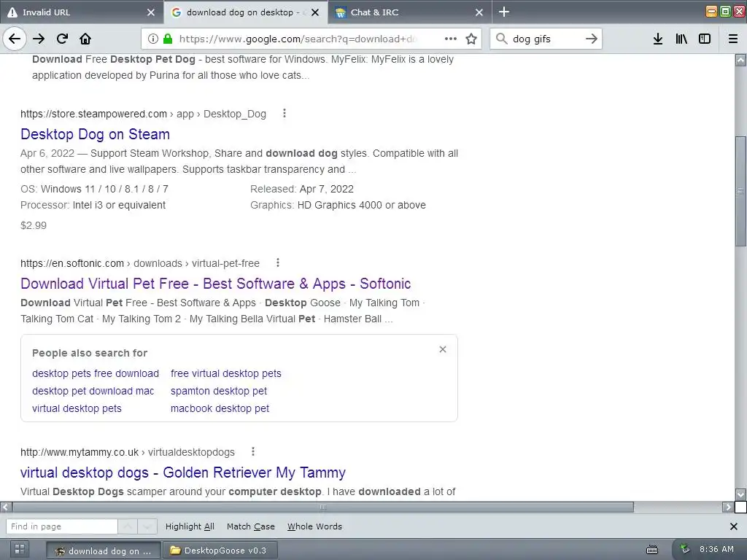
Task: Open options for the mytammy.co.uk result
Action: click(253, 451)
